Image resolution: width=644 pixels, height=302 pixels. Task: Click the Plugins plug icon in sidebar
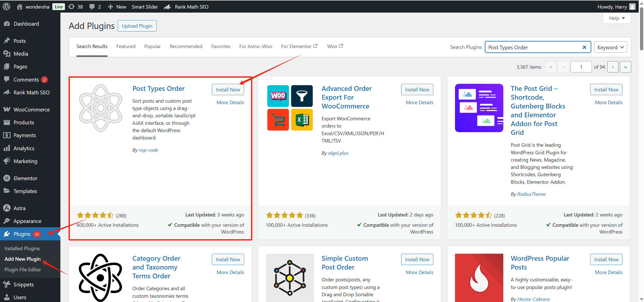click(7, 234)
